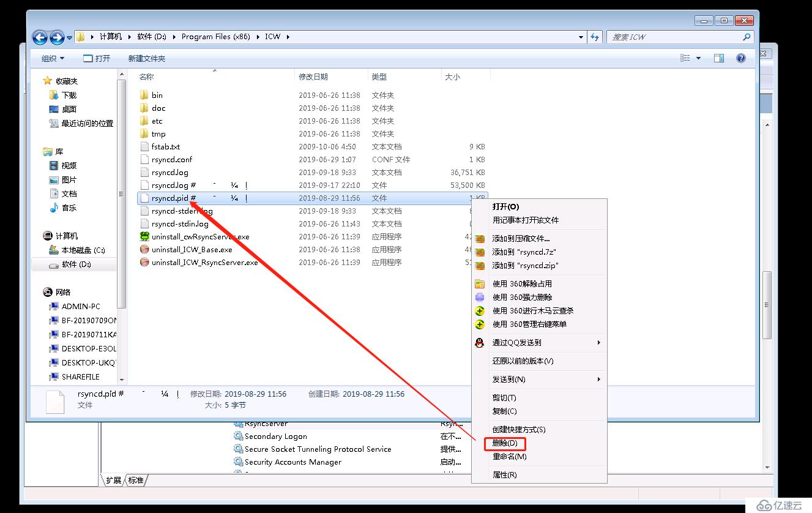812x513 pixels.
Task: Open the bin folder icon
Action: pos(144,95)
